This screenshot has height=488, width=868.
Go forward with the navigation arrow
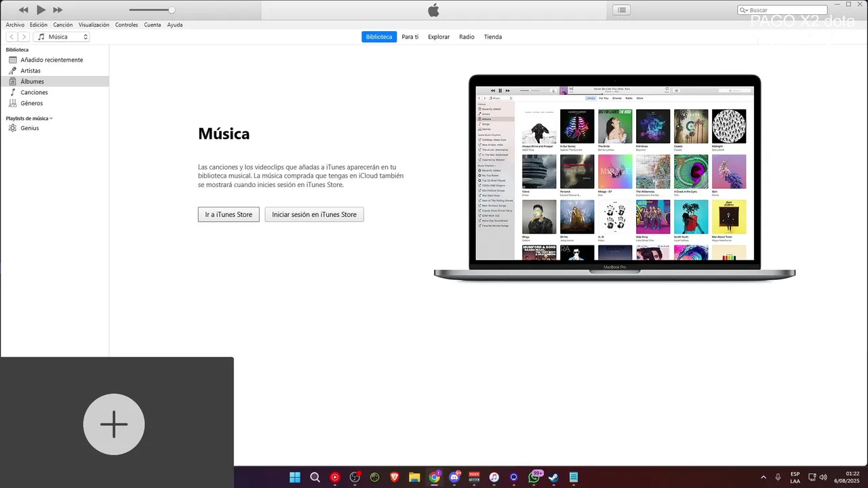click(x=24, y=37)
